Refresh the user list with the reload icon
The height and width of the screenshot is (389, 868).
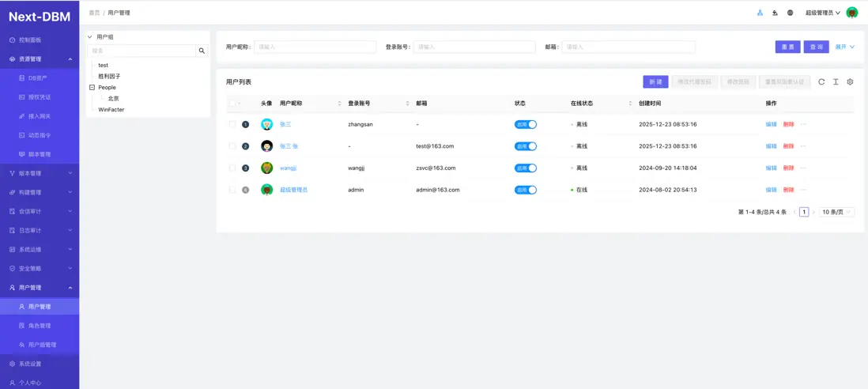pyautogui.click(x=821, y=82)
